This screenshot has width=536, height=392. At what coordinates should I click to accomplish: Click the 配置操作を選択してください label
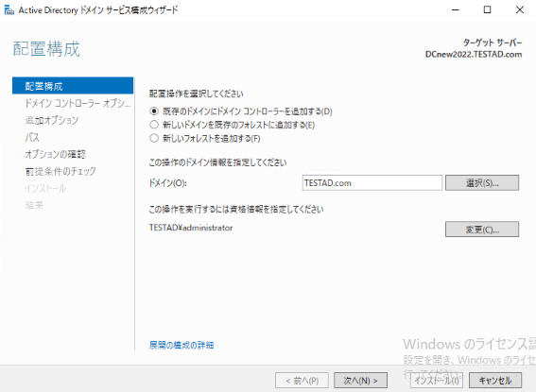click(x=197, y=94)
